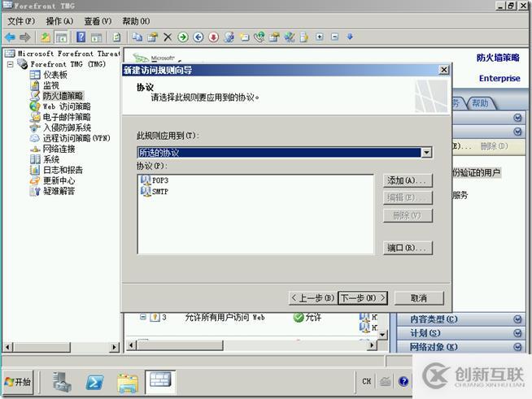The width and height of the screenshot is (532, 399).
Task: Click the black X delete icon
Action: tap(168, 37)
